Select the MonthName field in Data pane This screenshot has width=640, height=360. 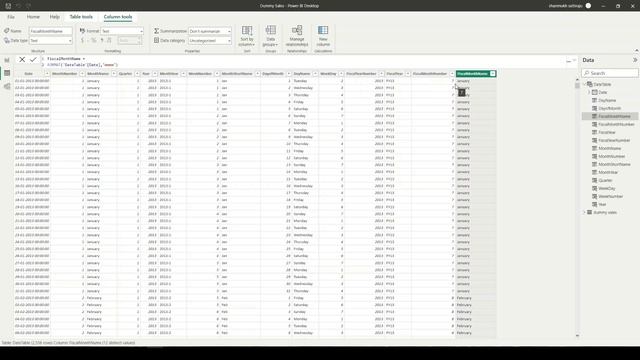pyautogui.click(x=609, y=149)
